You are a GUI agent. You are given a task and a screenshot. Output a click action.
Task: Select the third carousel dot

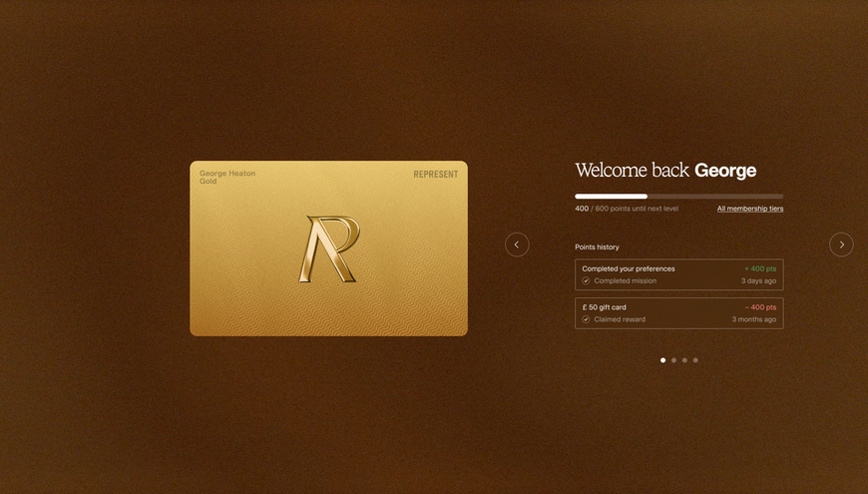[684, 360]
